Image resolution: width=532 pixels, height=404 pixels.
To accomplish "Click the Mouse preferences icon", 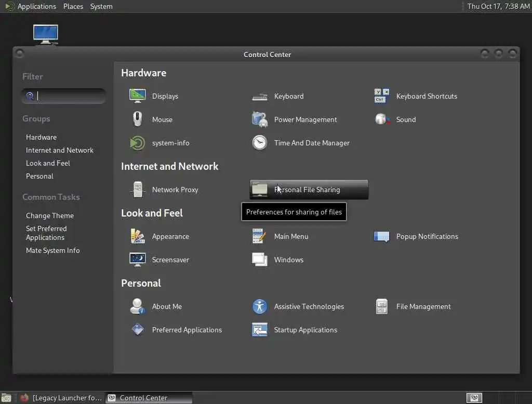I will pos(137,119).
